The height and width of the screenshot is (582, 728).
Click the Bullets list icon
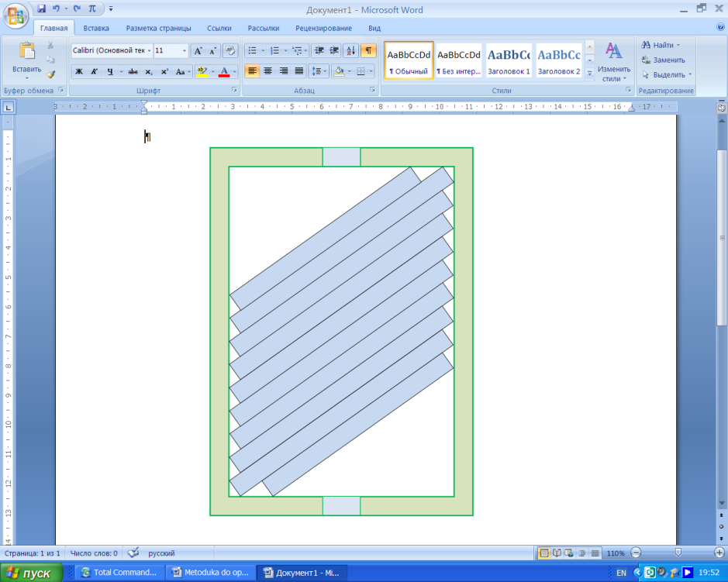[252, 50]
